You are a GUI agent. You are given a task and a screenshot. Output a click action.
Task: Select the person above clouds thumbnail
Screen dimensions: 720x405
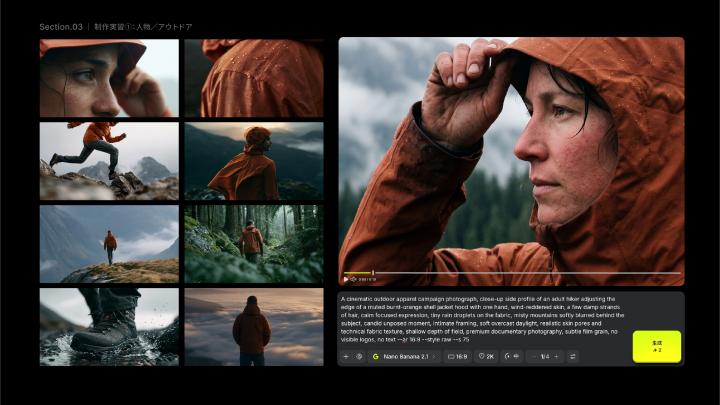point(254,327)
